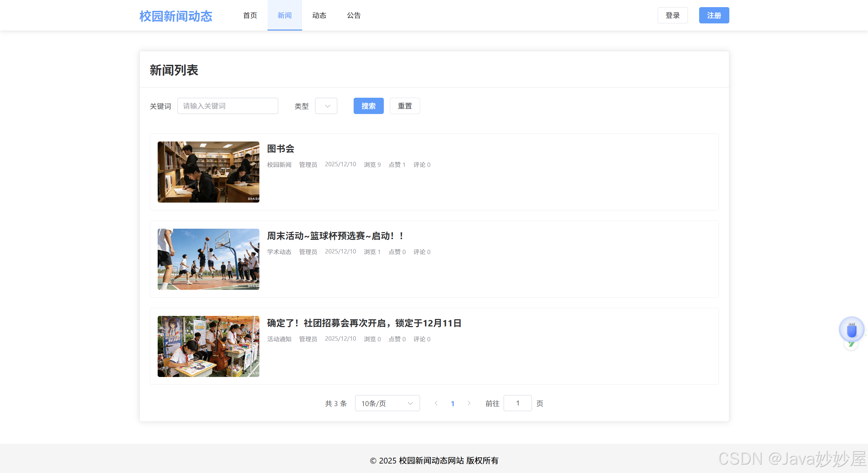The image size is (868, 473).
Task: Select the 新闻 nav tab
Action: 284,15
